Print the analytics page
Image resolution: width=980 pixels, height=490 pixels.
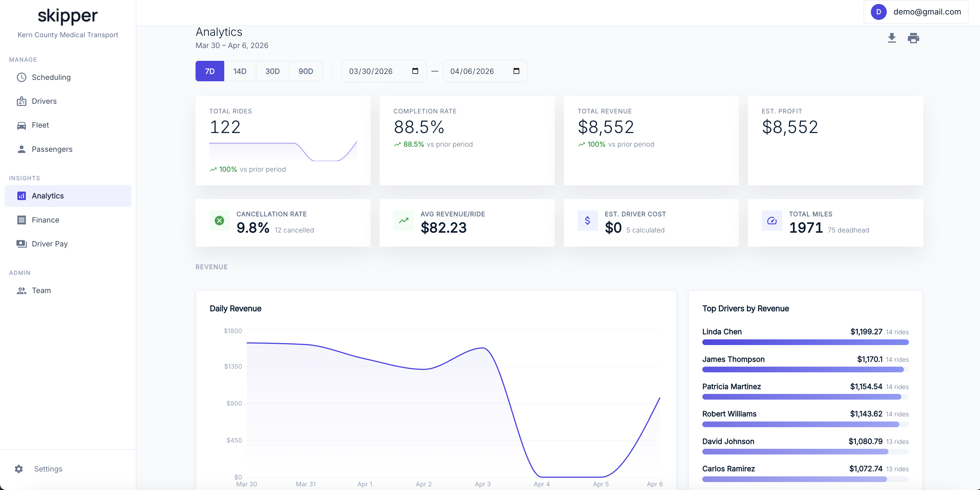[x=913, y=38]
